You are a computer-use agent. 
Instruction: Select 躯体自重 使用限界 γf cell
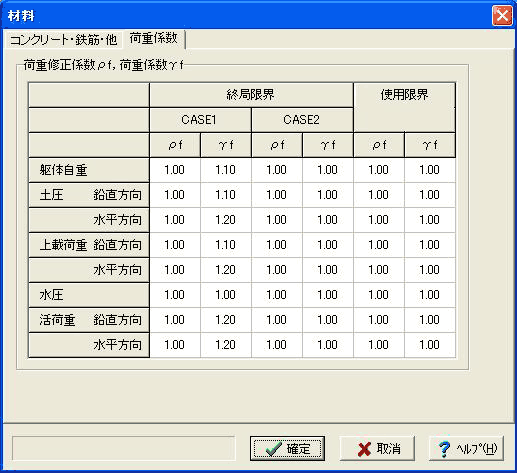click(x=430, y=170)
